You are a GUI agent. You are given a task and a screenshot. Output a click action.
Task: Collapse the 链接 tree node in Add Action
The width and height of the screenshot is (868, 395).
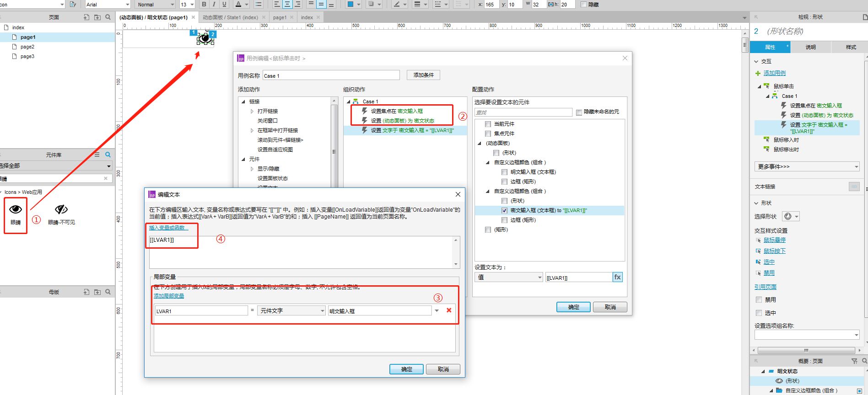[243, 101]
